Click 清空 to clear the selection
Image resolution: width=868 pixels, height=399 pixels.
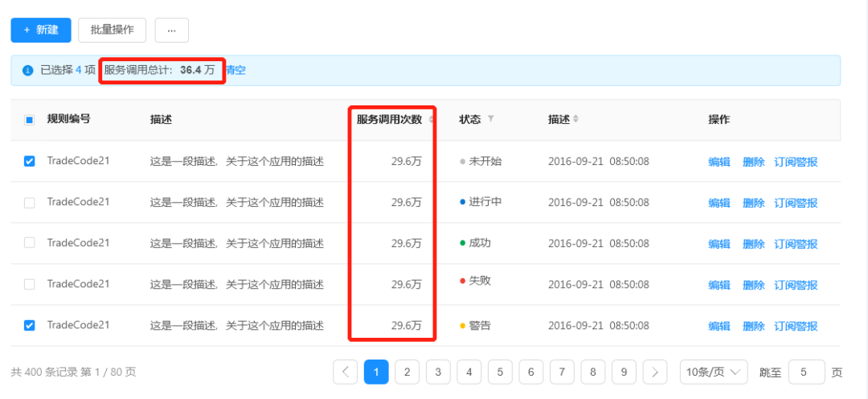pyautogui.click(x=235, y=70)
